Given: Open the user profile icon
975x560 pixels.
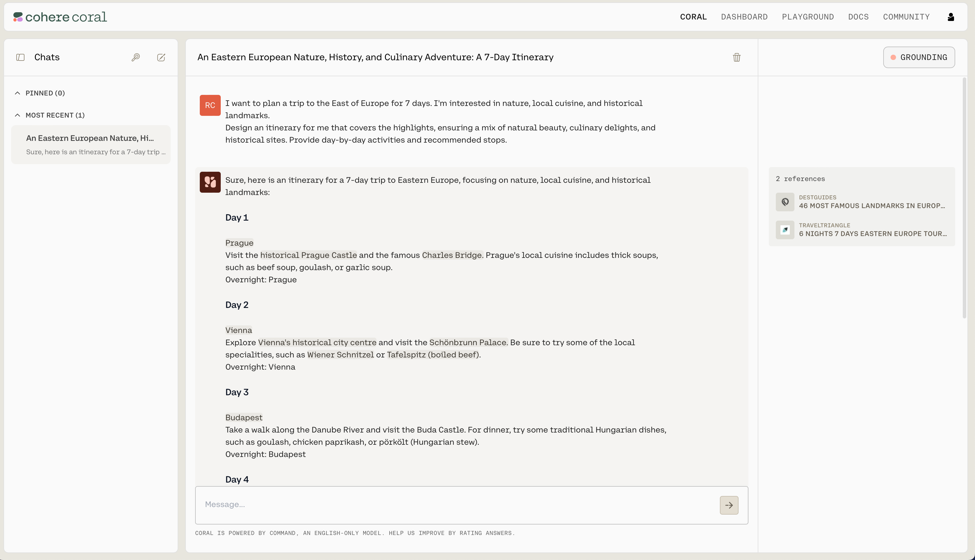Looking at the screenshot, I should tap(951, 17).
